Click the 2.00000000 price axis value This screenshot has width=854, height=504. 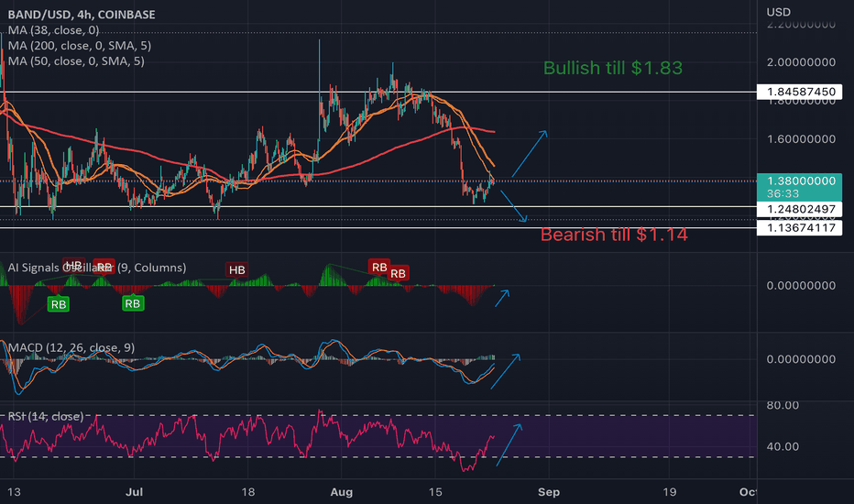801,62
